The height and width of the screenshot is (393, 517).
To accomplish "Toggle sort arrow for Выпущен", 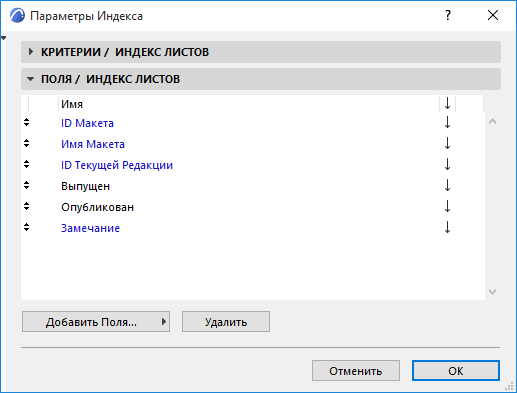I will pyautogui.click(x=447, y=185).
